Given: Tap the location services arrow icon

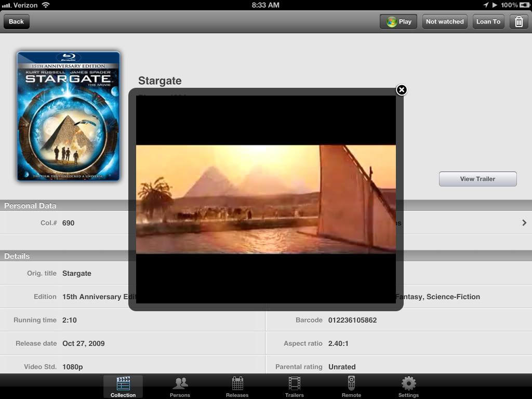Looking at the screenshot, I should (486, 5).
